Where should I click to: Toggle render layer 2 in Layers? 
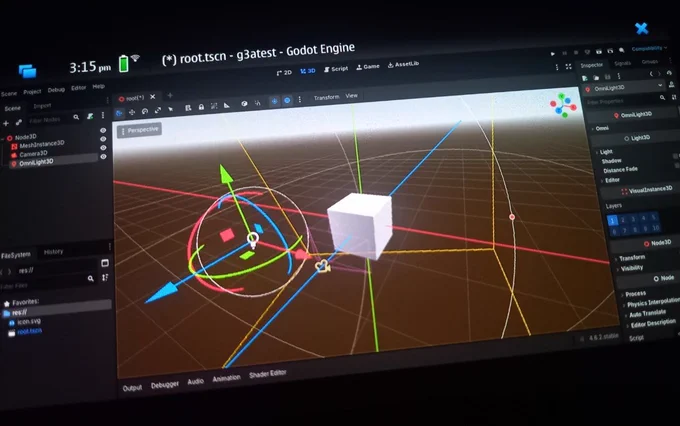coord(623,220)
